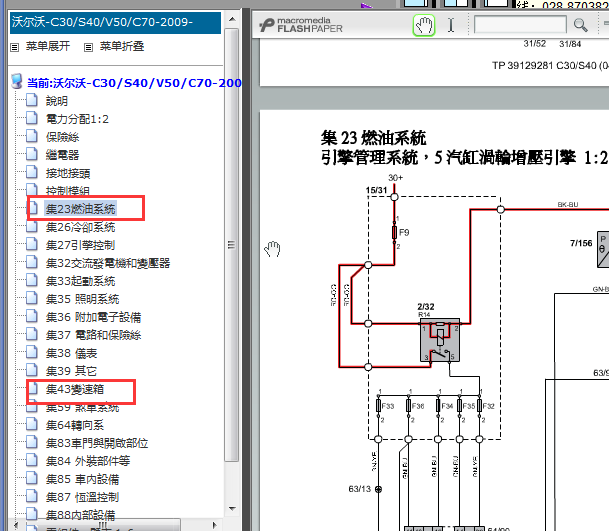Open the 集64轉向系 entry
This screenshot has width=609, height=531.
pos(75,425)
